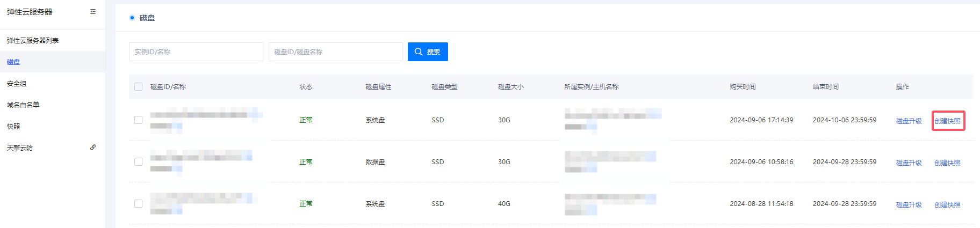Click the 搜索 search button
Image resolution: width=980 pixels, height=228 pixels.
click(428, 52)
